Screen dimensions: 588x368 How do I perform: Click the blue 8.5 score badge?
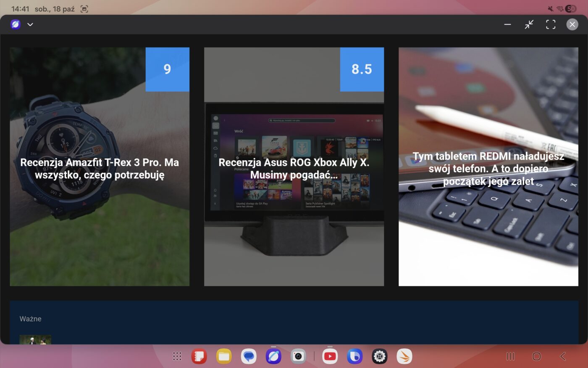point(362,69)
